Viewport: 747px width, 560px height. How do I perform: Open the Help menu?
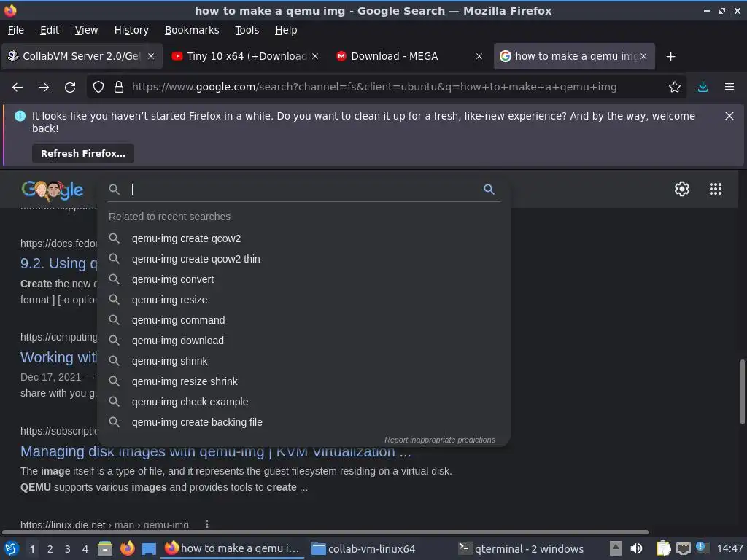[286, 30]
